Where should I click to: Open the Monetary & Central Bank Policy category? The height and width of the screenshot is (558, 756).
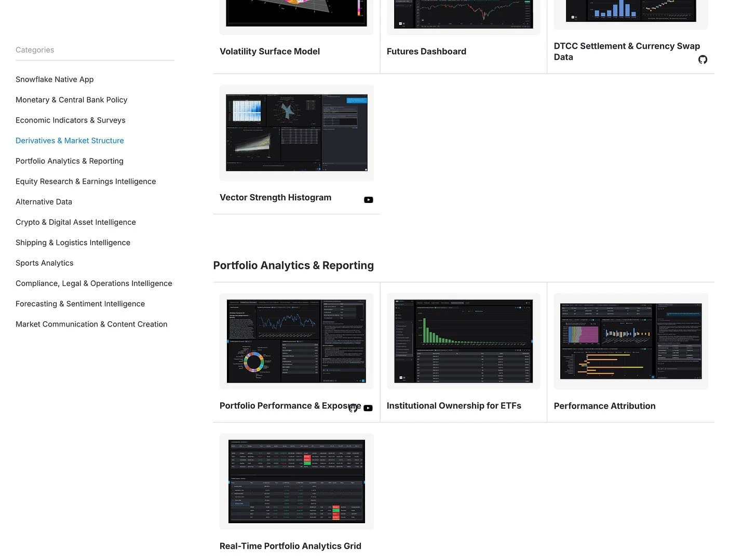coord(72,100)
